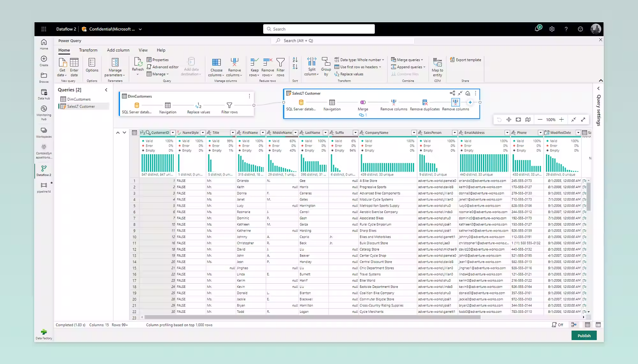The height and width of the screenshot is (364, 638).
Task: Open DimCustomers node more options
Action: [249, 96]
